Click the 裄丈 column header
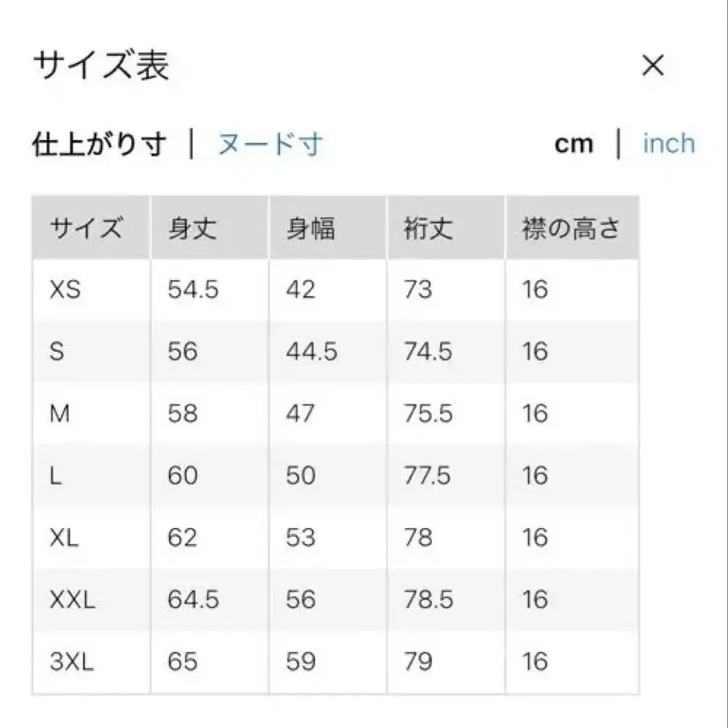Image resolution: width=728 pixels, height=728 pixels. 425,226
